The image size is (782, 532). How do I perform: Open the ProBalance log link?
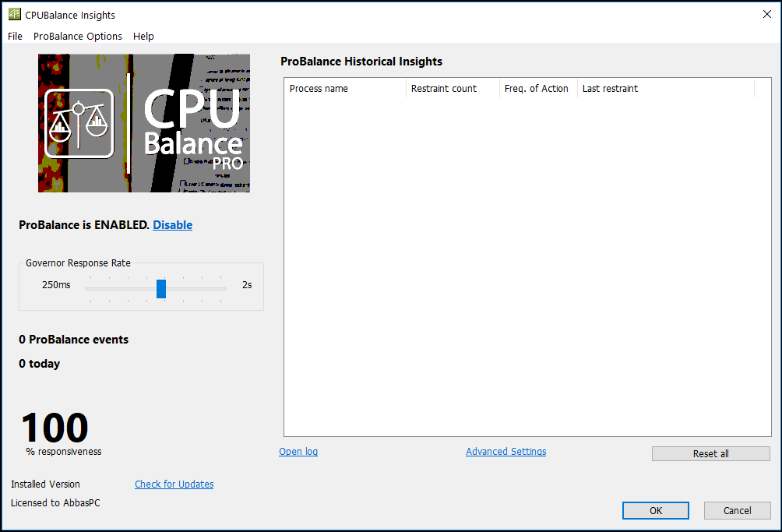click(x=298, y=451)
